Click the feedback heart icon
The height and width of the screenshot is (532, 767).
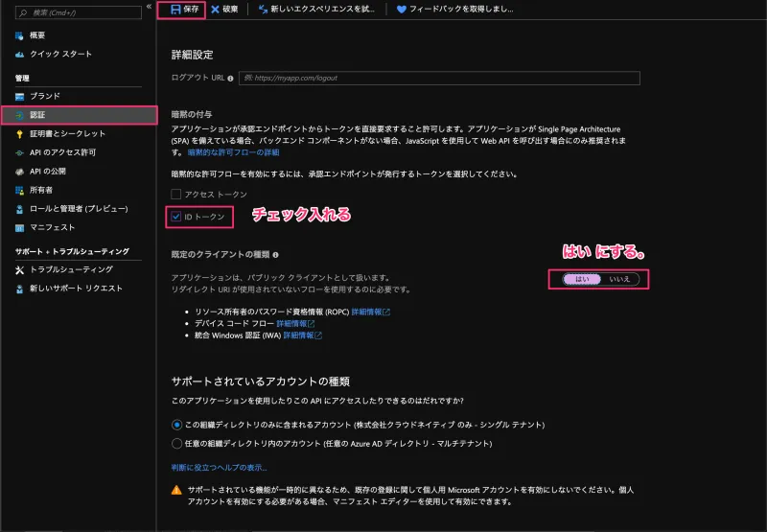point(401,9)
